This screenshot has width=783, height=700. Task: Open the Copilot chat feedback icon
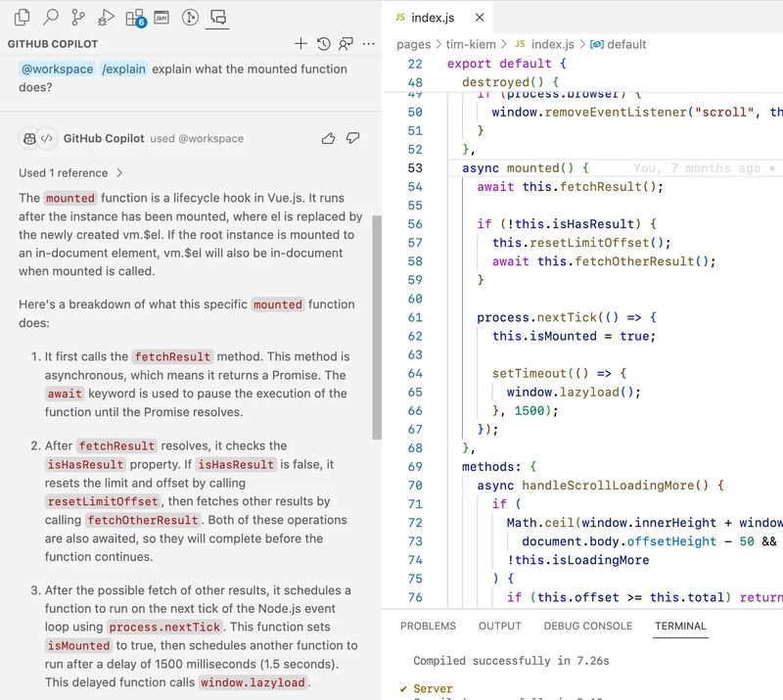tap(345, 44)
